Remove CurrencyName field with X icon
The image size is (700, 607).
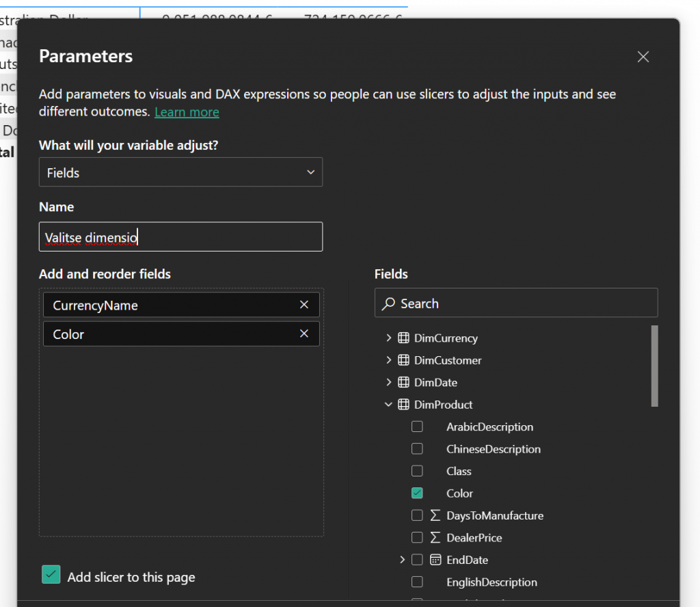click(304, 305)
